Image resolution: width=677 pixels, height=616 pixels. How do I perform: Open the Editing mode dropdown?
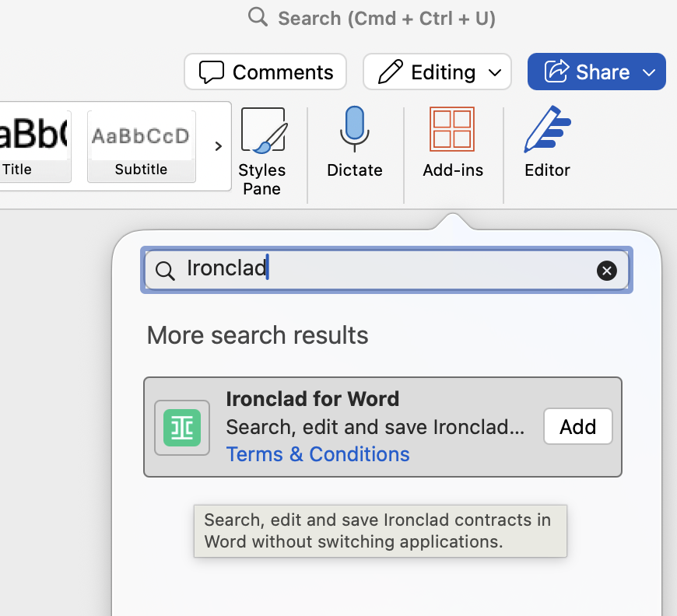[x=437, y=72]
